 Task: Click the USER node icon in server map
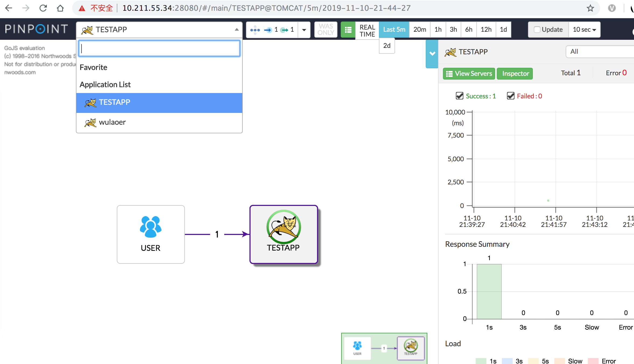pos(150,227)
